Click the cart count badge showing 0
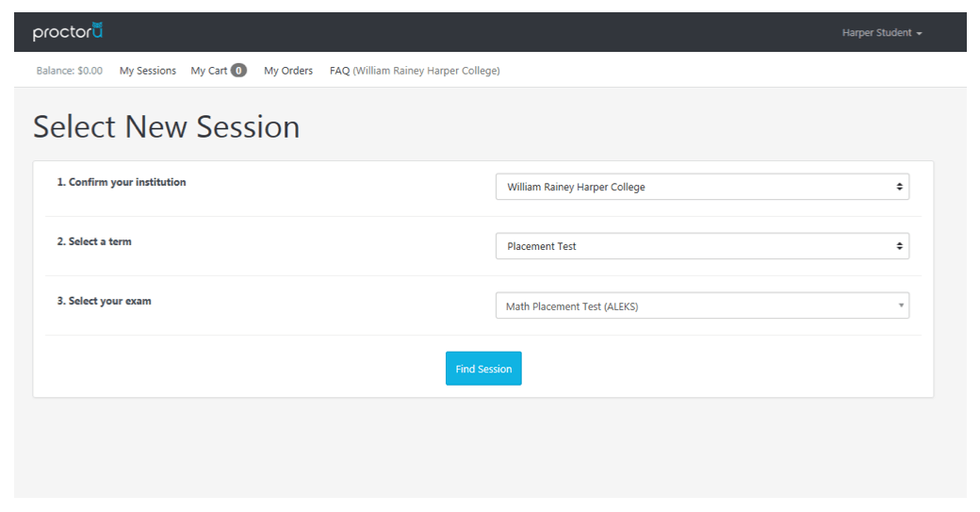This screenshot has height=512, width=980. tap(238, 71)
